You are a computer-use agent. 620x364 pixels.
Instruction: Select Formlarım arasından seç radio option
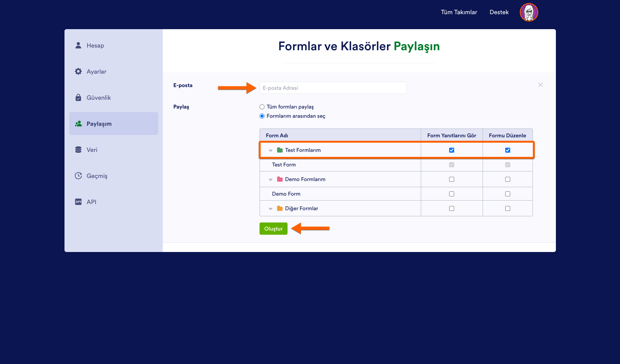[x=262, y=116]
